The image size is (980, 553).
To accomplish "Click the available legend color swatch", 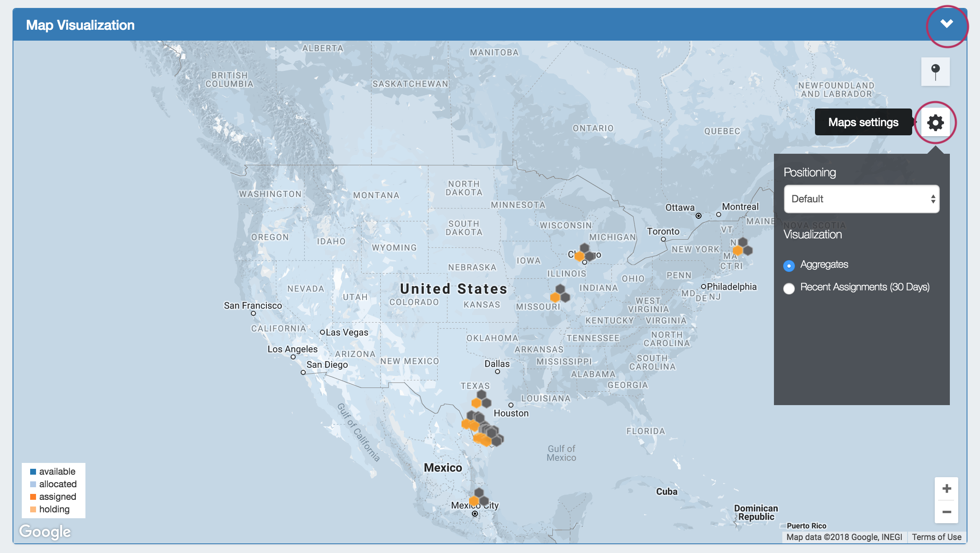I will pyautogui.click(x=33, y=472).
